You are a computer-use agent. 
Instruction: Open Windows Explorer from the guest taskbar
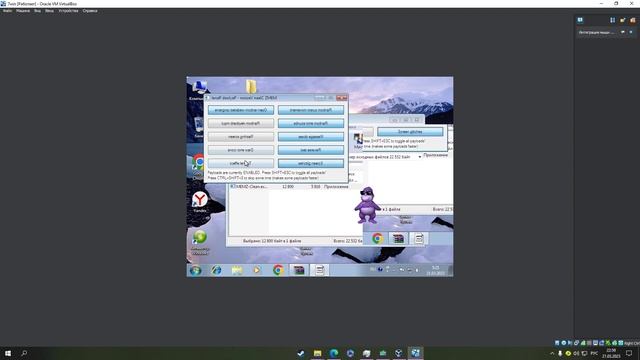[237, 270]
